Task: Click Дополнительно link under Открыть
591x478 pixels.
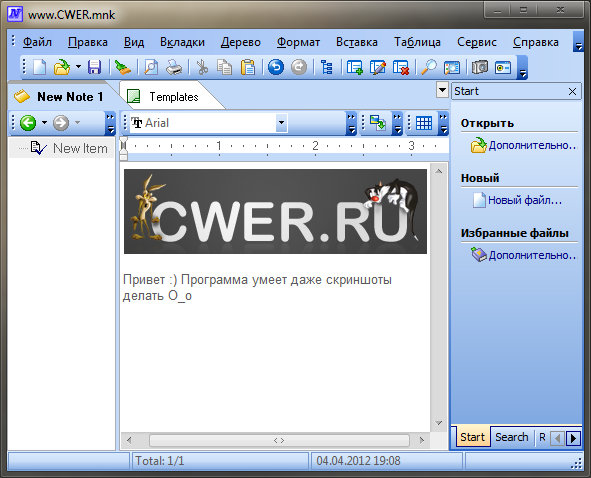Action: click(532, 145)
